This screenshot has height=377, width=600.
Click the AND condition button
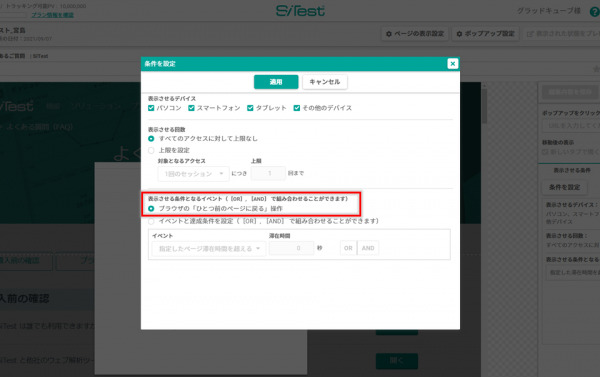pyautogui.click(x=368, y=248)
